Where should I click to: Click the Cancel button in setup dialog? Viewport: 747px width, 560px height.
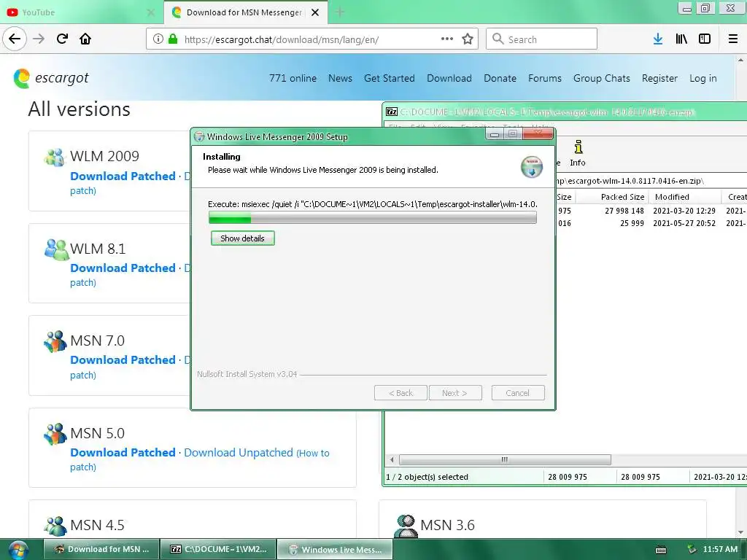[x=518, y=393]
